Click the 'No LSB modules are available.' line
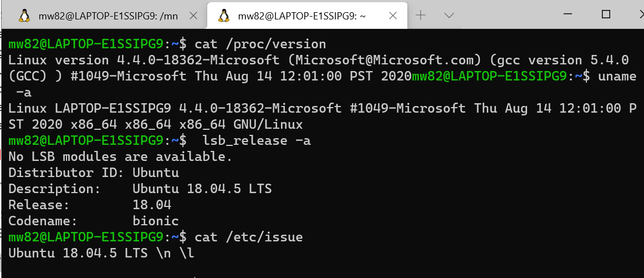 [120, 156]
